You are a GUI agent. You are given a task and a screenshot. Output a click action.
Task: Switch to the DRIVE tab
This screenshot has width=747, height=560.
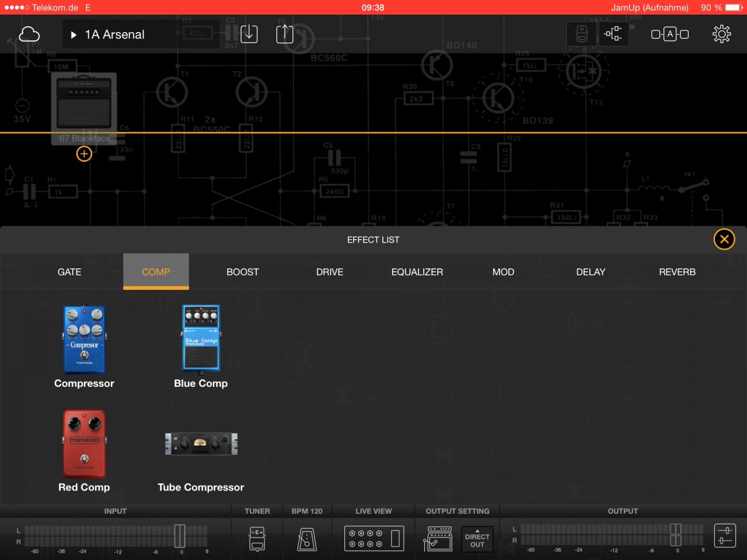pos(330,272)
